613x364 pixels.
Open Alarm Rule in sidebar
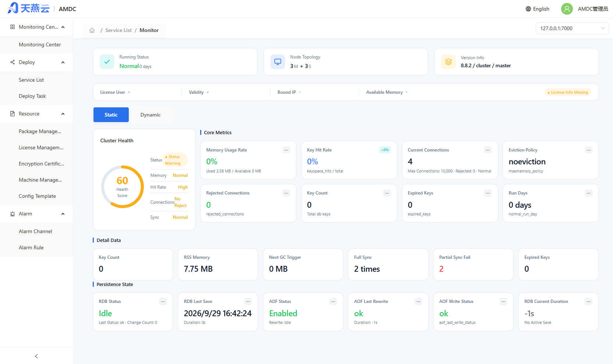[x=36, y=247]
